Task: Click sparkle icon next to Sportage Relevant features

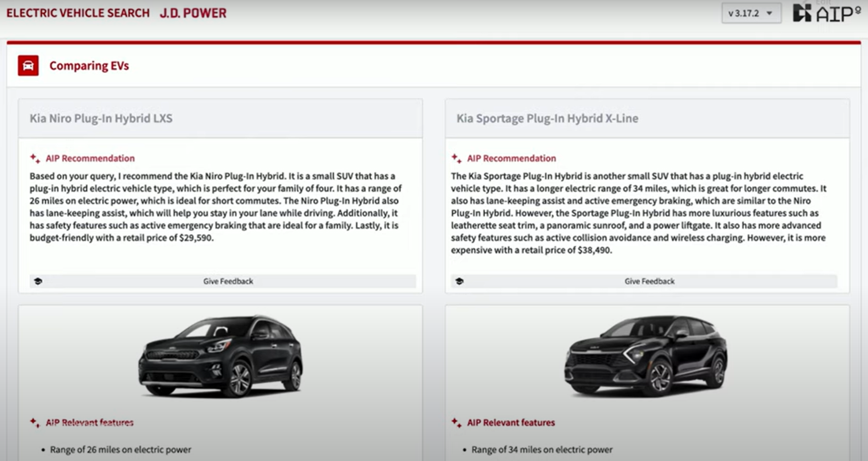Action: coord(456,423)
